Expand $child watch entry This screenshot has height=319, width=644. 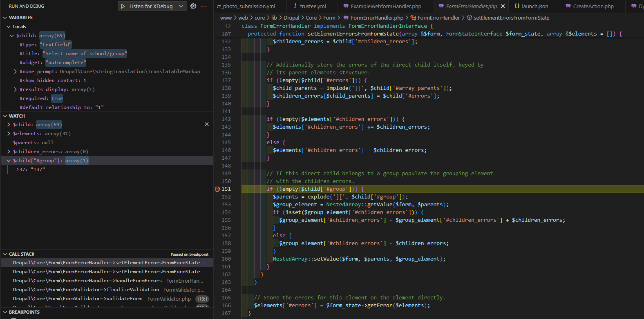coord(9,125)
